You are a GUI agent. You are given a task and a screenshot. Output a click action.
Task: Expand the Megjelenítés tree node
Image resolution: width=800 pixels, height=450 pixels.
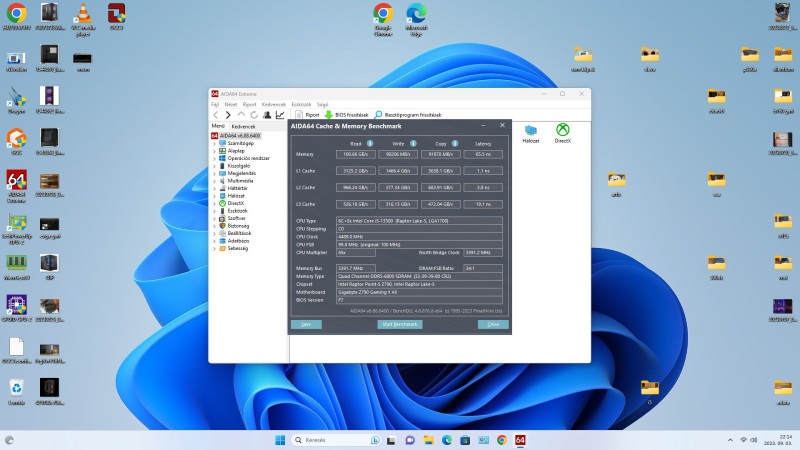pyautogui.click(x=214, y=173)
